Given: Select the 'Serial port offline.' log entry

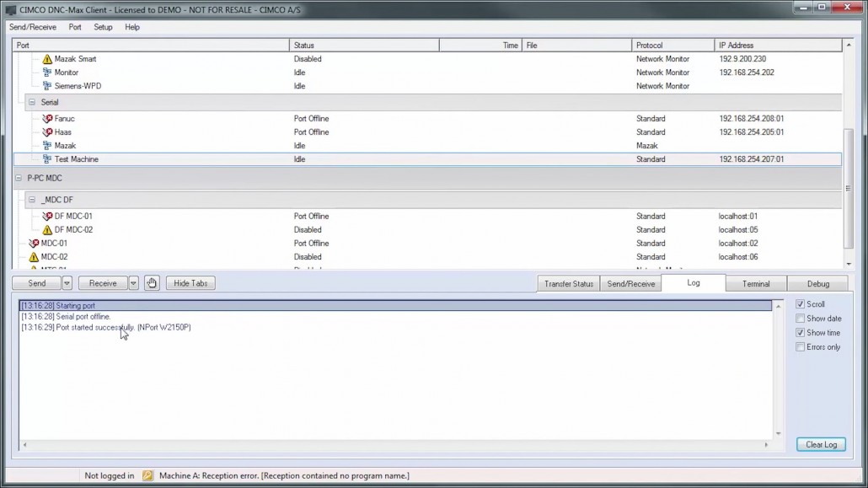Looking at the screenshot, I should (x=66, y=317).
